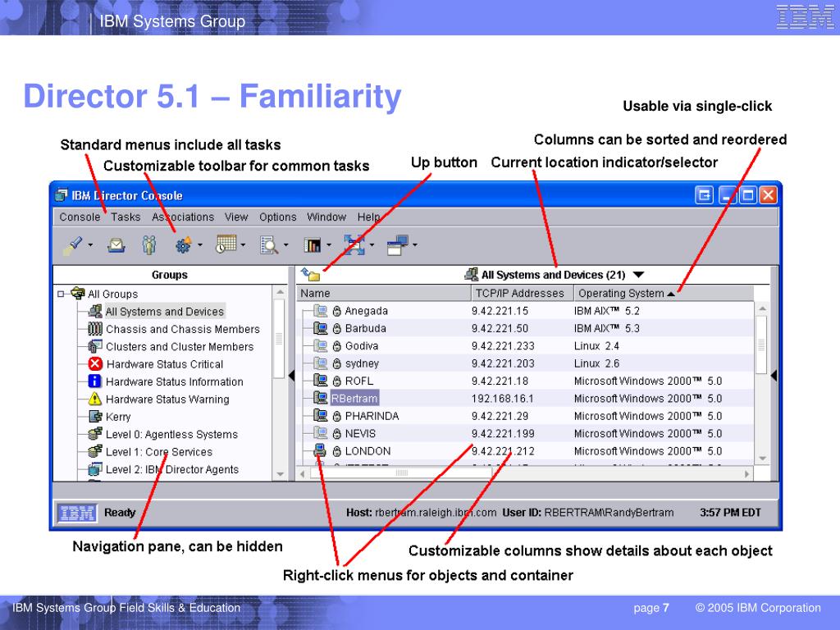The image size is (840, 630).
Task: Click the 9.42.221.203 address for sydney
Action: coord(503,363)
